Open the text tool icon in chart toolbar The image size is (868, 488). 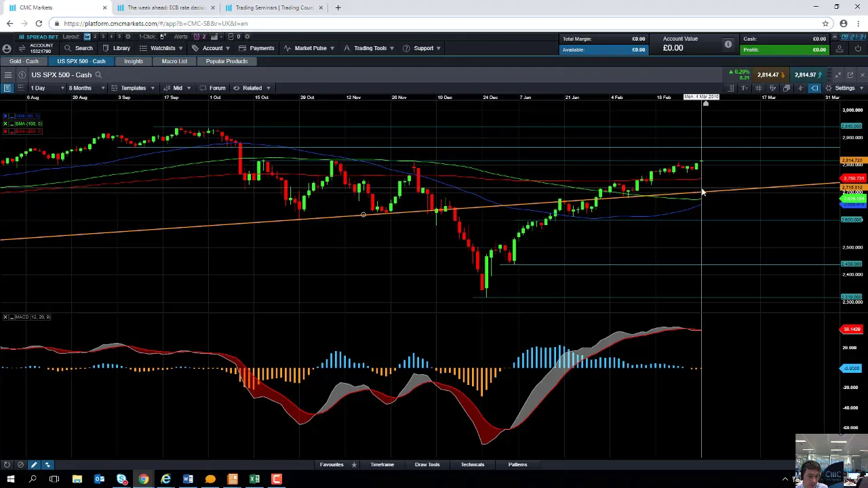[x=745, y=88]
